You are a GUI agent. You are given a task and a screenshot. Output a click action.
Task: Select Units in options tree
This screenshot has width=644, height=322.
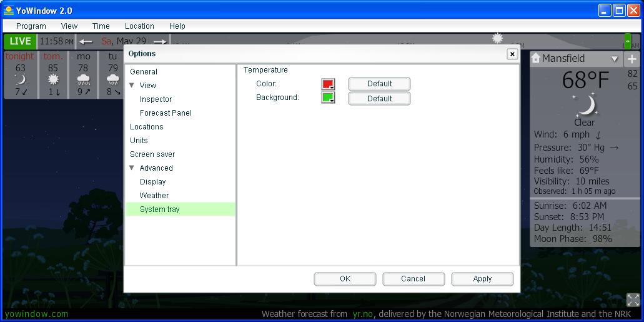pos(139,140)
